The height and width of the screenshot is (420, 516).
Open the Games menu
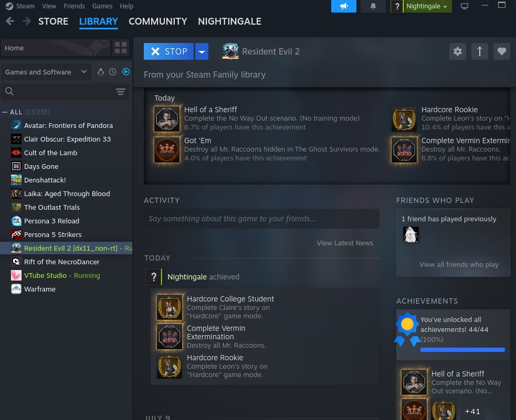(102, 6)
